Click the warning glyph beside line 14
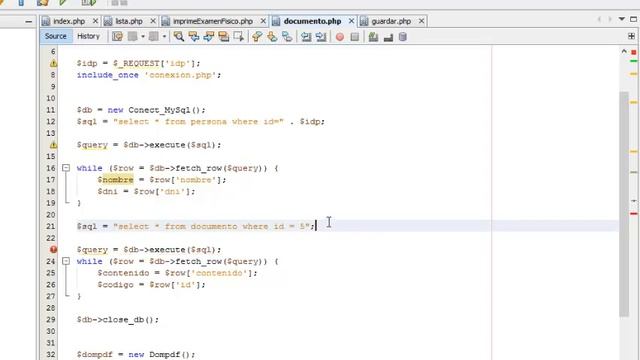 click(53, 145)
